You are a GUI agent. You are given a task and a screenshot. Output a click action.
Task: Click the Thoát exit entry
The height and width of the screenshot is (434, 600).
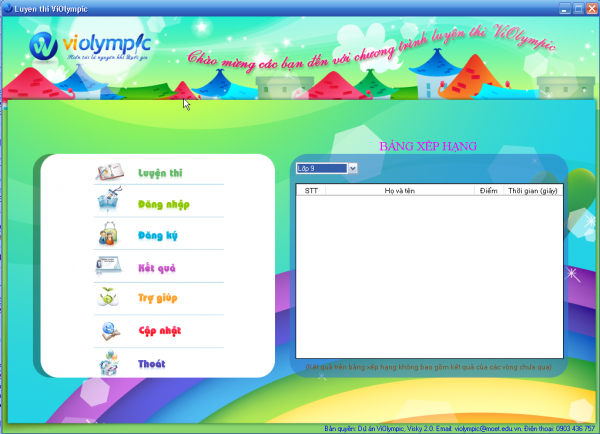152,364
